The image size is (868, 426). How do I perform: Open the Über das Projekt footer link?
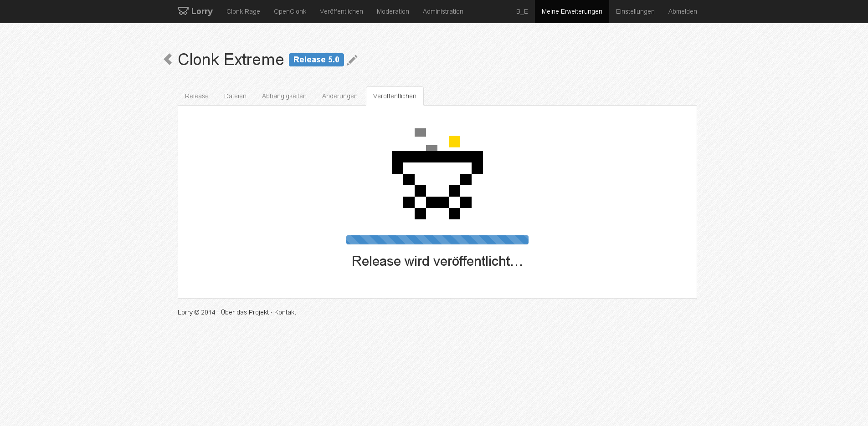(245, 312)
